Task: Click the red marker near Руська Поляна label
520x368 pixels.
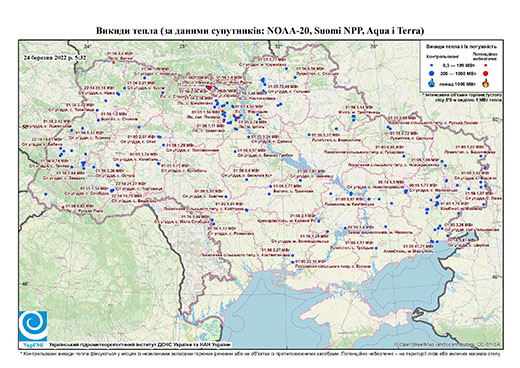Action: tap(63, 207)
